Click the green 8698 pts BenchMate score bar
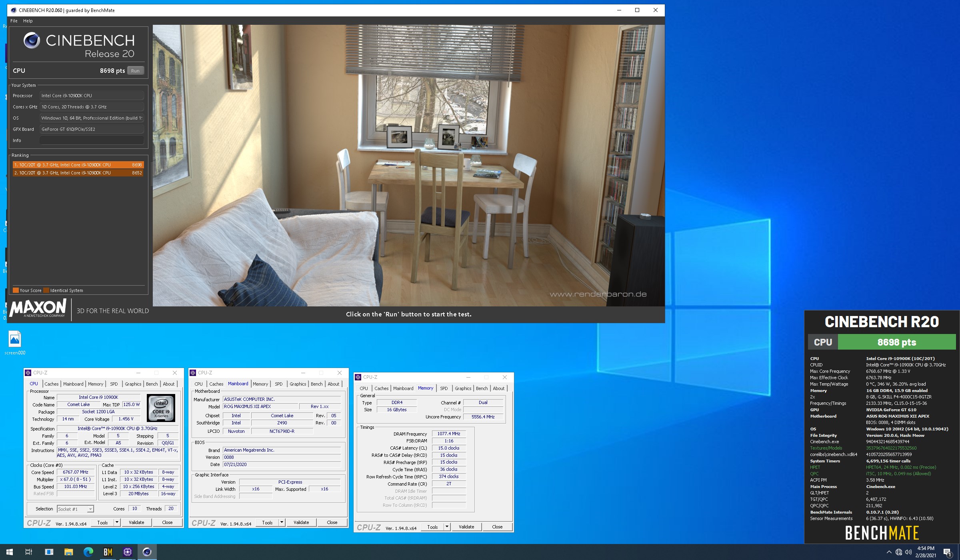 [897, 342]
